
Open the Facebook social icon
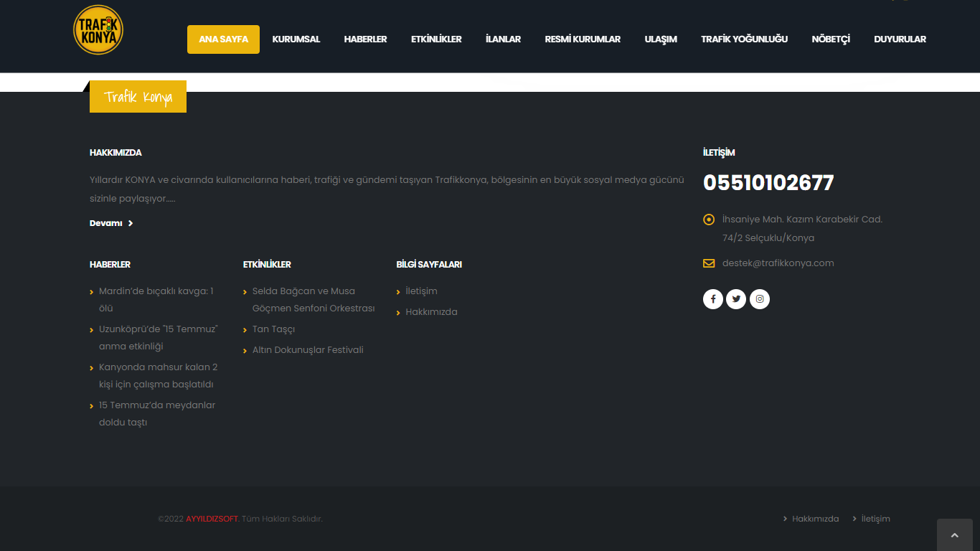point(712,299)
